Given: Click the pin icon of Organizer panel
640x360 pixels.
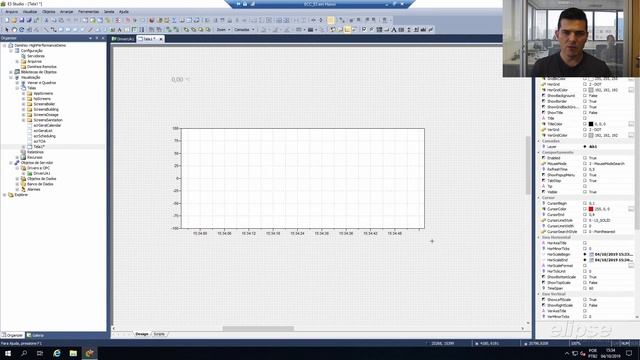Looking at the screenshot, I should (97, 38).
